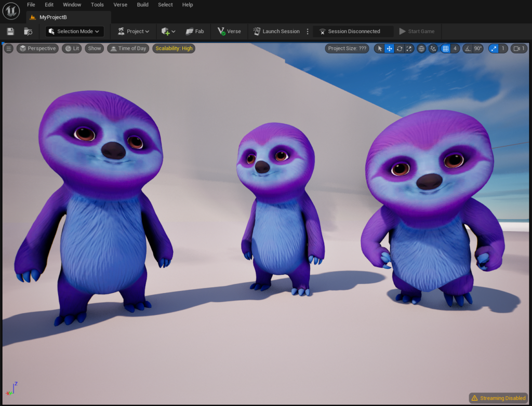The width and height of the screenshot is (532, 406).
Task: Toggle grid snapping in the viewport
Action: point(446,48)
